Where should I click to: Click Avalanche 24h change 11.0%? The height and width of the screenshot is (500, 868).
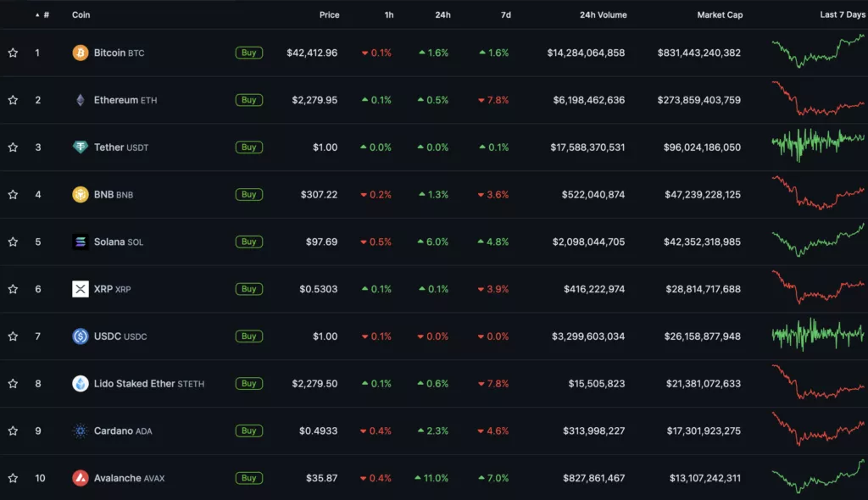[431, 478]
